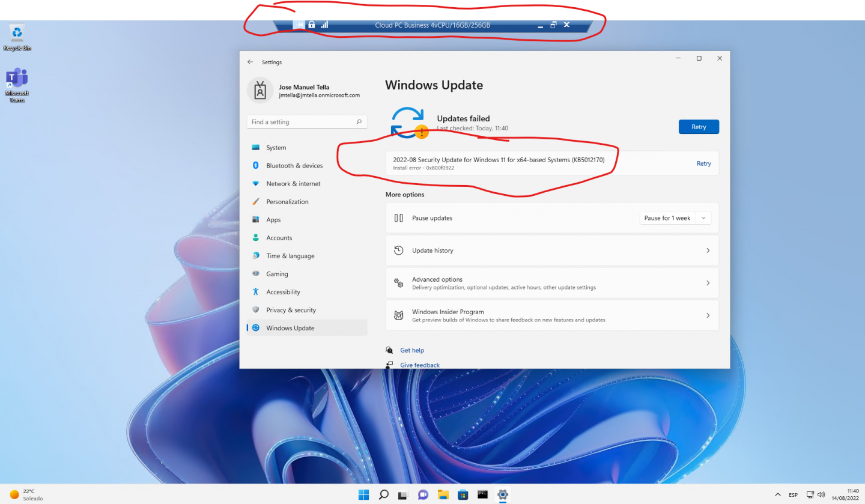
Task: Click the Updates failed sync status icon
Action: point(408,123)
